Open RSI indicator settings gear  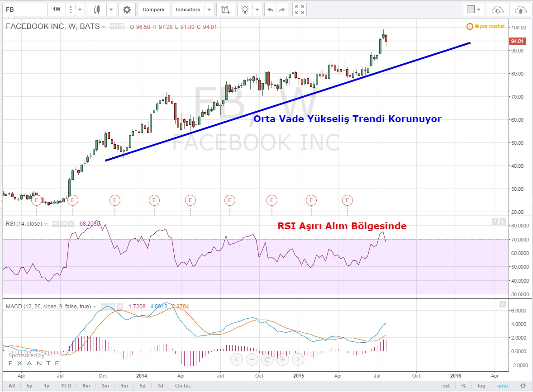click(x=63, y=223)
